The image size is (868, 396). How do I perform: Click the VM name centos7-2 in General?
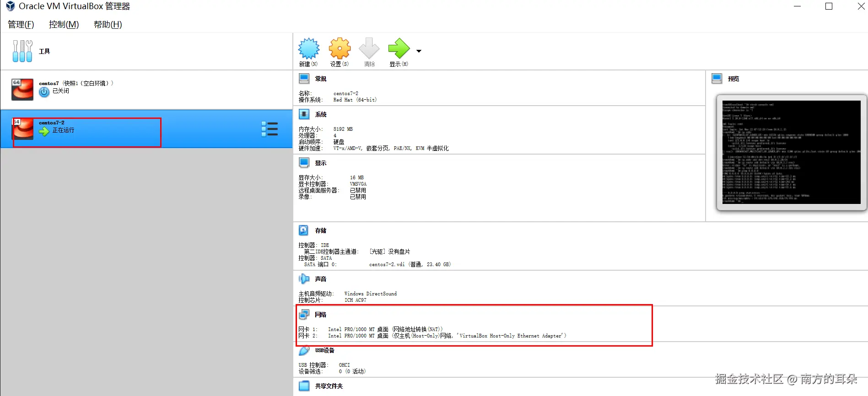pyautogui.click(x=346, y=93)
